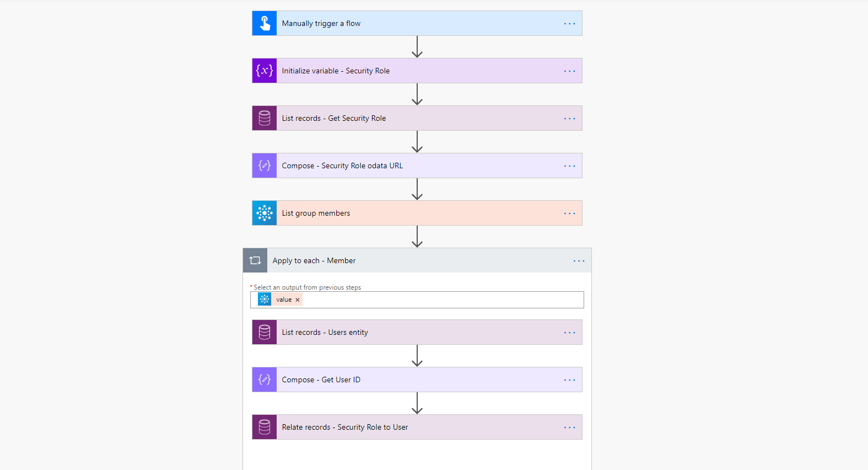This screenshot has height=470, width=868.
Task: Click the Compose icon on Get User ID
Action: [264, 379]
